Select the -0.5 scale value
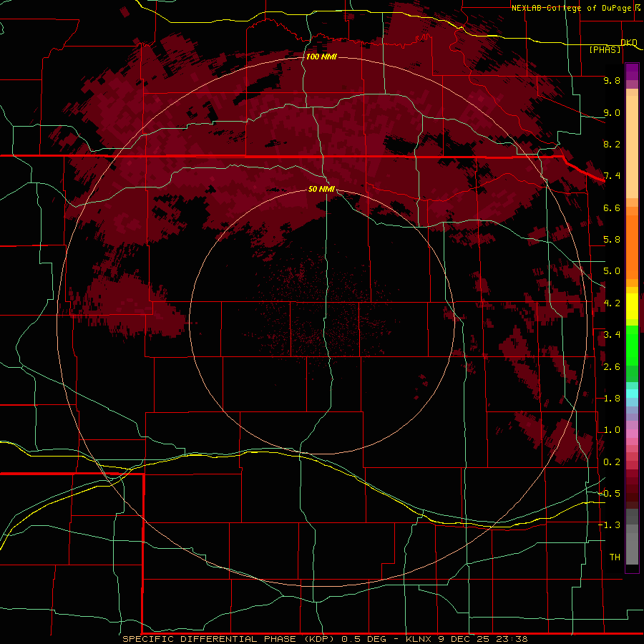 coord(610,494)
